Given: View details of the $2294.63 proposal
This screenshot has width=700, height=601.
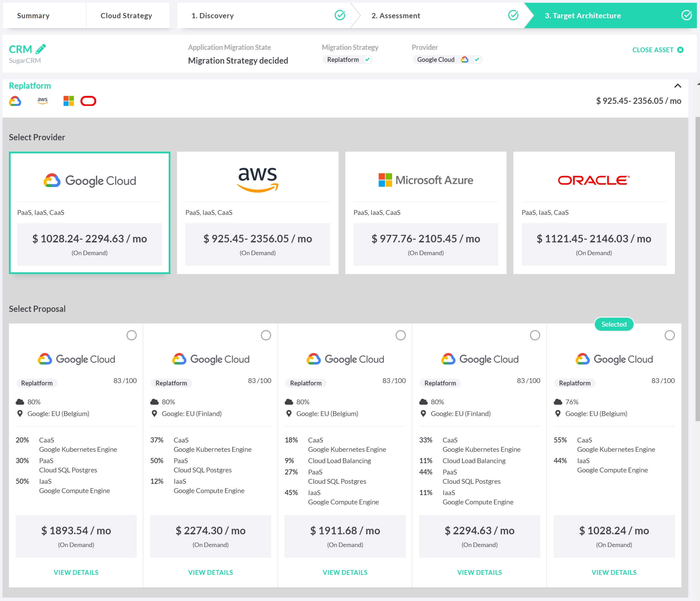Looking at the screenshot, I should (479, 572).
